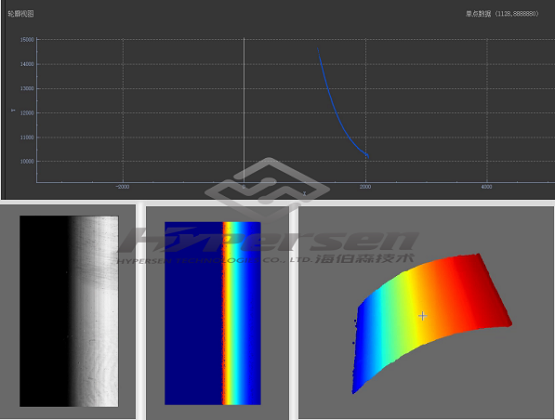Click the dark blue area of depth map
The height and width of the screenshot is (420, 555).
click(194, 313)
